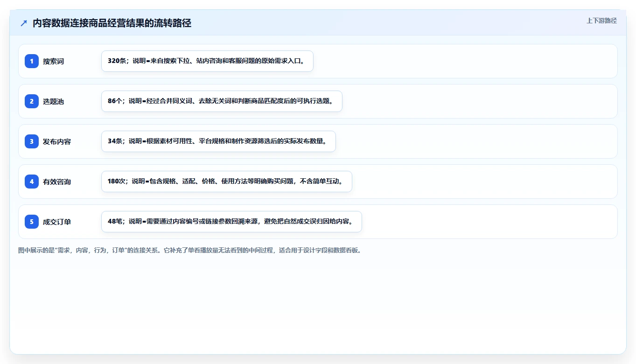Click step number badge 2

click(32, 101)
